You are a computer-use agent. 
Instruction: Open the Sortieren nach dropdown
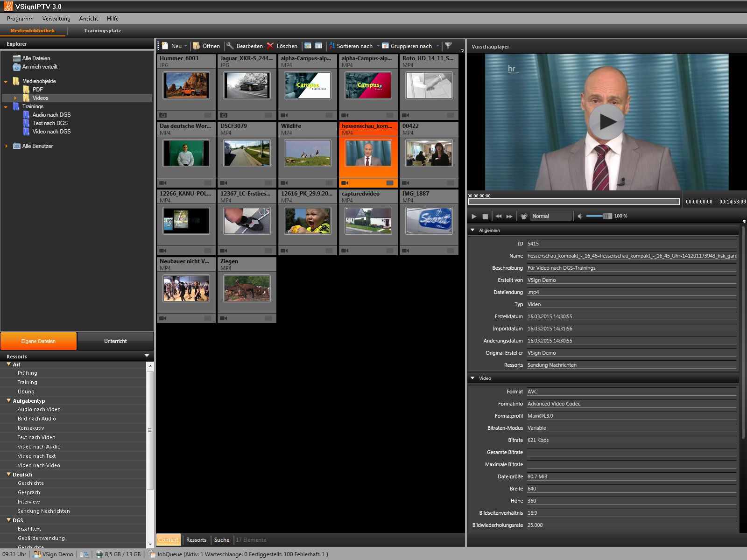354,46
